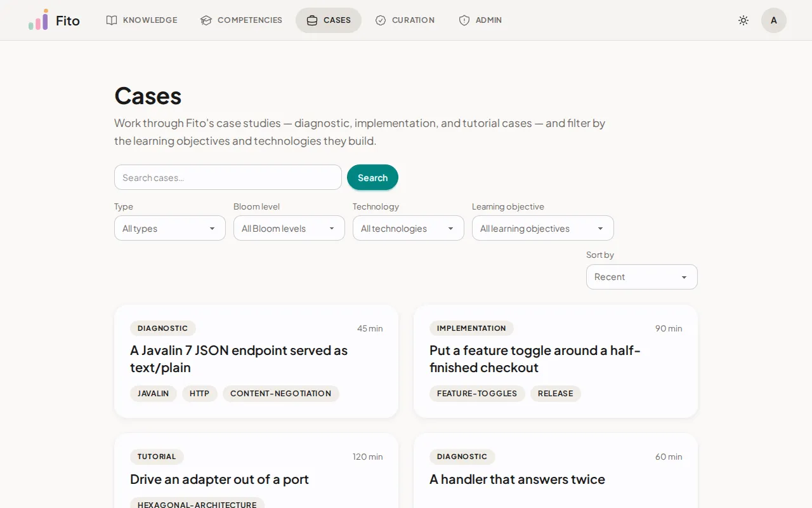Click the IMPLEMENTATION type badge
This screenshot has height=508, width=812.
[471, 328]
